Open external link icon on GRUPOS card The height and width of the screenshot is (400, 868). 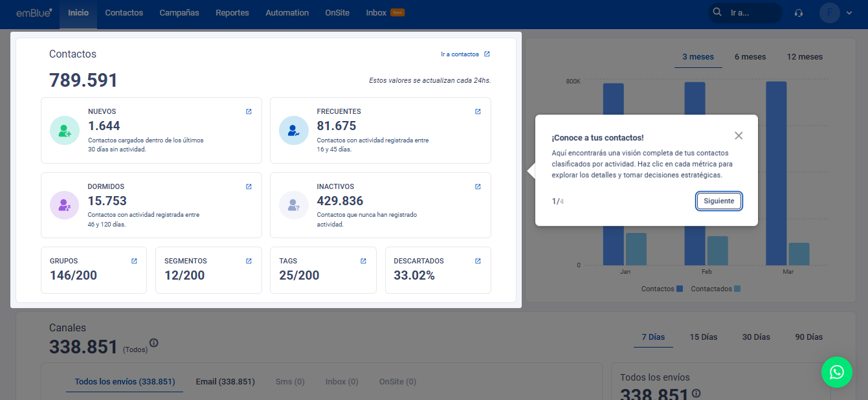[x=134, y=261]
